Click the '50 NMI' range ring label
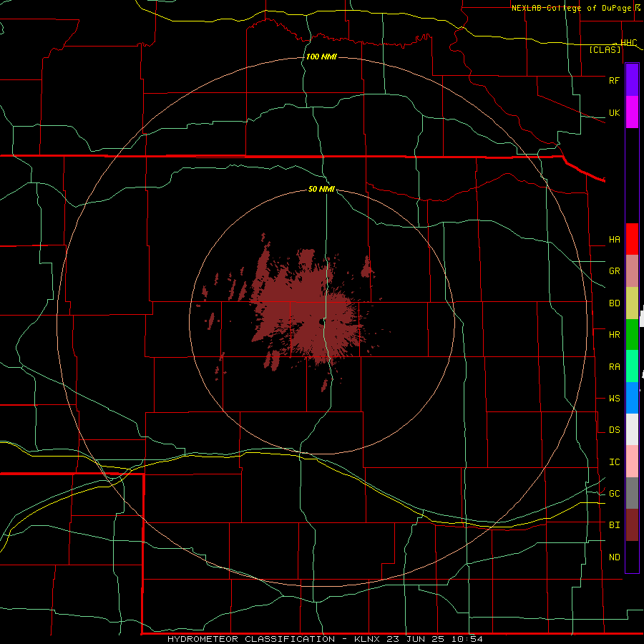 pos(321,189)
